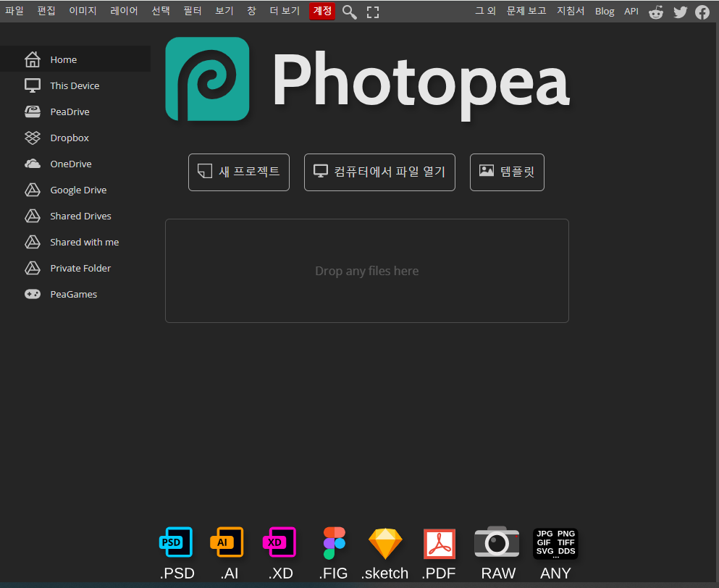Open the 지침서 link
This screenshot has width=719, height=588.
pyautogui.click(x=571, y=11)
